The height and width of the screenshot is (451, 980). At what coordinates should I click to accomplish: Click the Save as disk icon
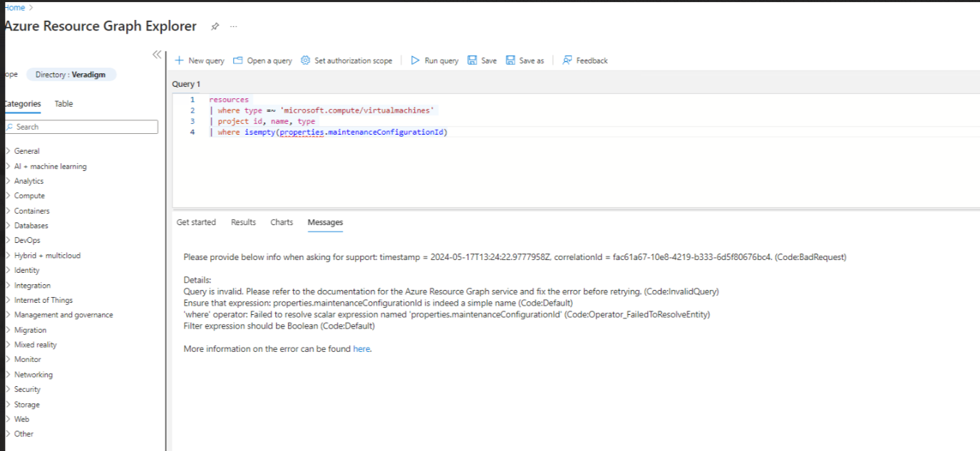(510, 61)
